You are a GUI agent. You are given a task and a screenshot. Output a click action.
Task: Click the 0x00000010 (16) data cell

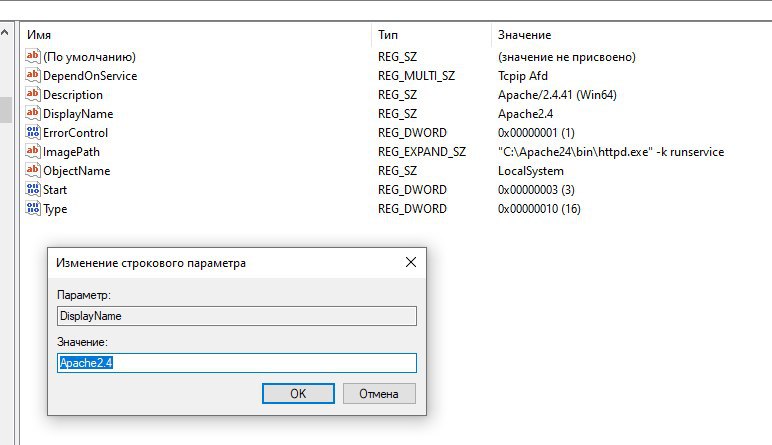539,209
